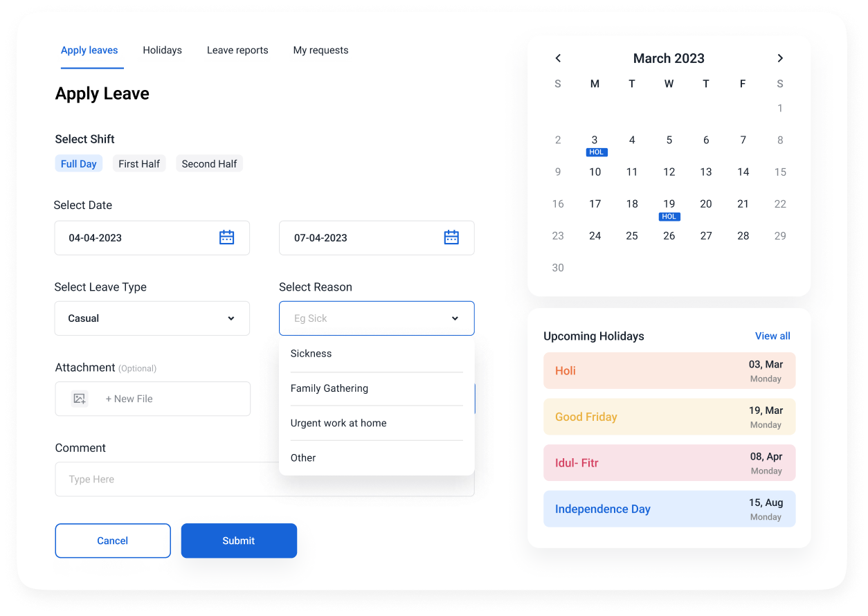The width and height of the screenshot is (868, 616).
Task: Go to previous month in calendar
Action: click(558, 58)
